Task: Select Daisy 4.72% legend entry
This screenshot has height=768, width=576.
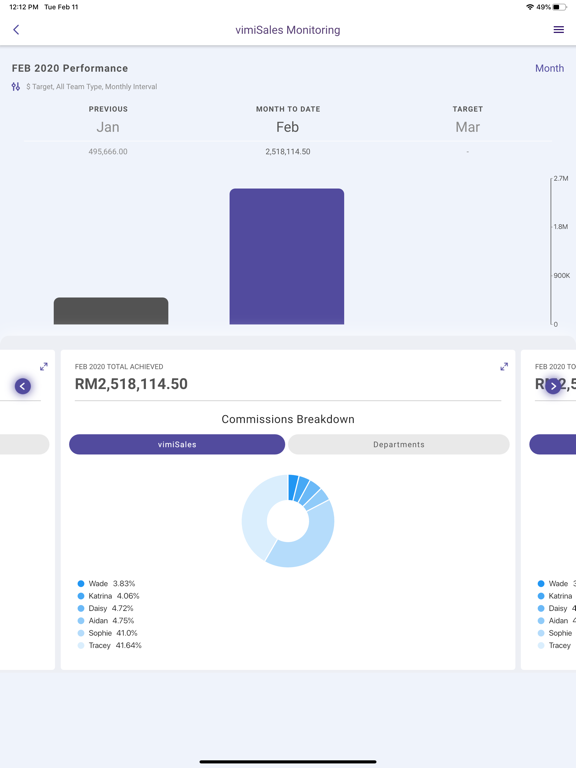Action: pyautogui.click(x=105, y=608)
